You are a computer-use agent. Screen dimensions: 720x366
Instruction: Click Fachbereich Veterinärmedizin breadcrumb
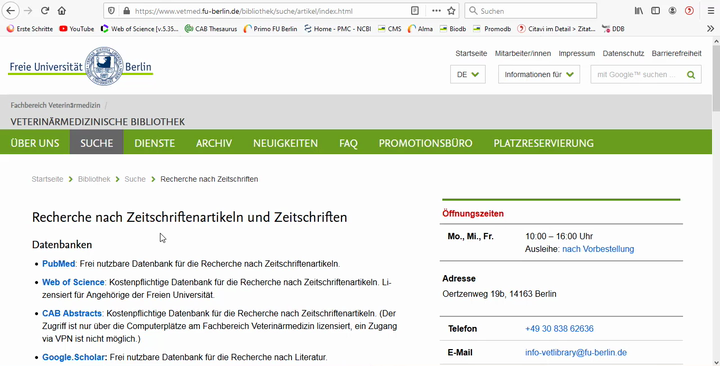55,105
